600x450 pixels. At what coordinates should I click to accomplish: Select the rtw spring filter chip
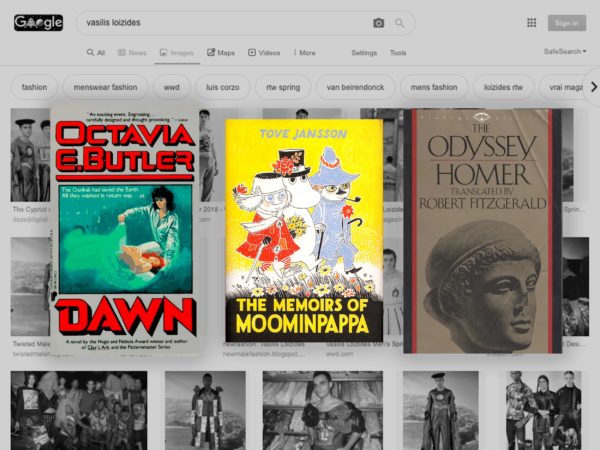tap(283, 87)
